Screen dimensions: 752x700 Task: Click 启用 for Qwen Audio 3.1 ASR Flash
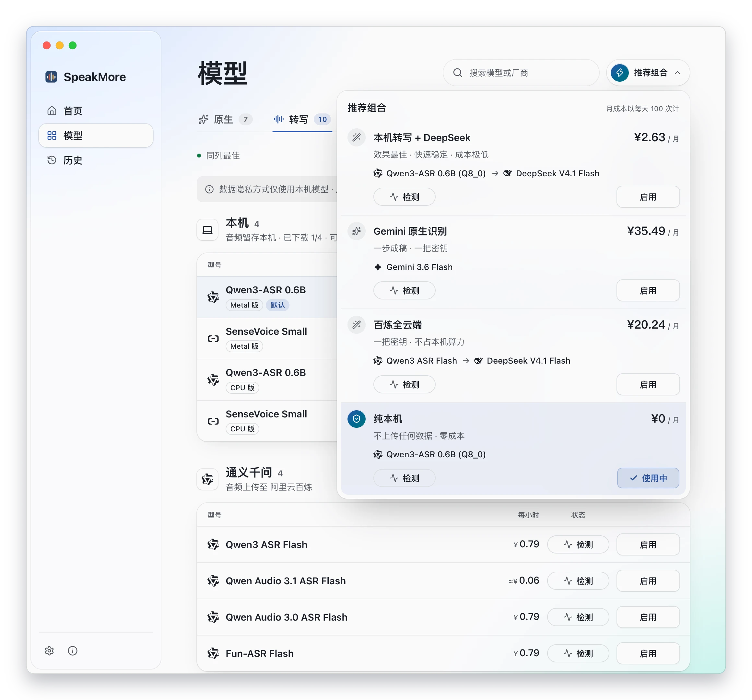click(x=648, y=580)
